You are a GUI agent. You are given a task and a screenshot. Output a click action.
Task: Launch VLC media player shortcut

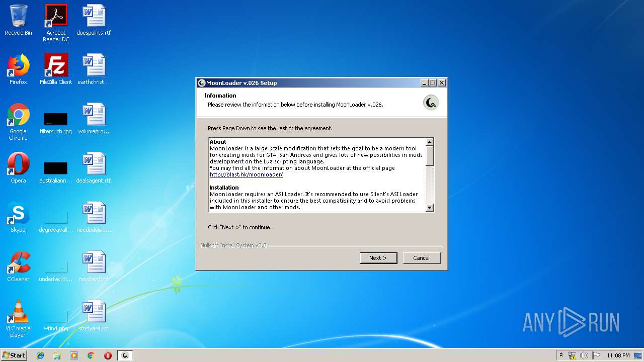18,319
